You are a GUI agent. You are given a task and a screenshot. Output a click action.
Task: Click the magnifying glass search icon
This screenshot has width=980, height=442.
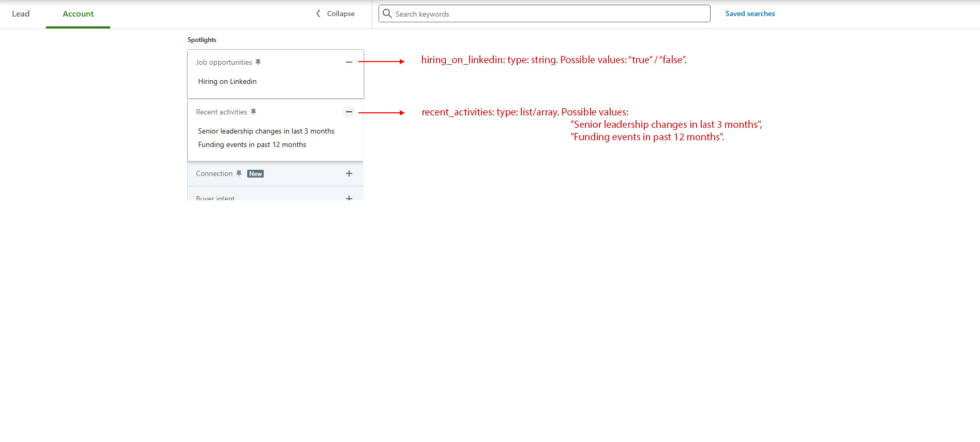click(387, 13)
